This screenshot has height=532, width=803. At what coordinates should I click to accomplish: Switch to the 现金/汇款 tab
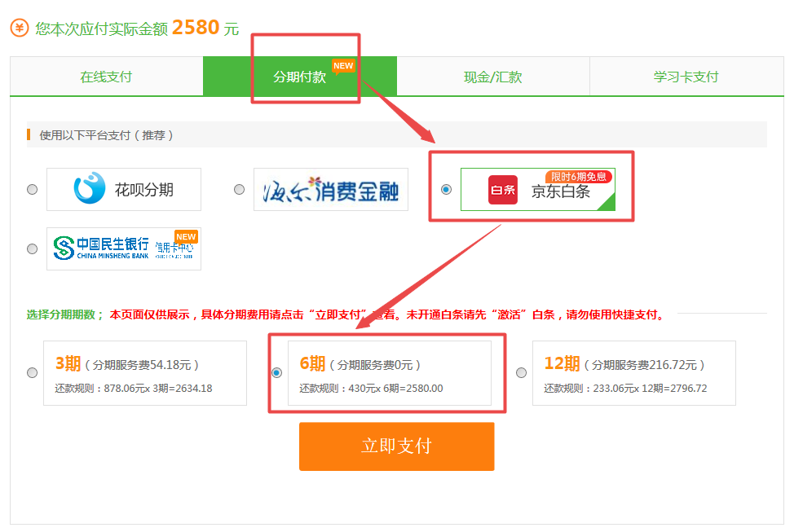tap(492, 77)
